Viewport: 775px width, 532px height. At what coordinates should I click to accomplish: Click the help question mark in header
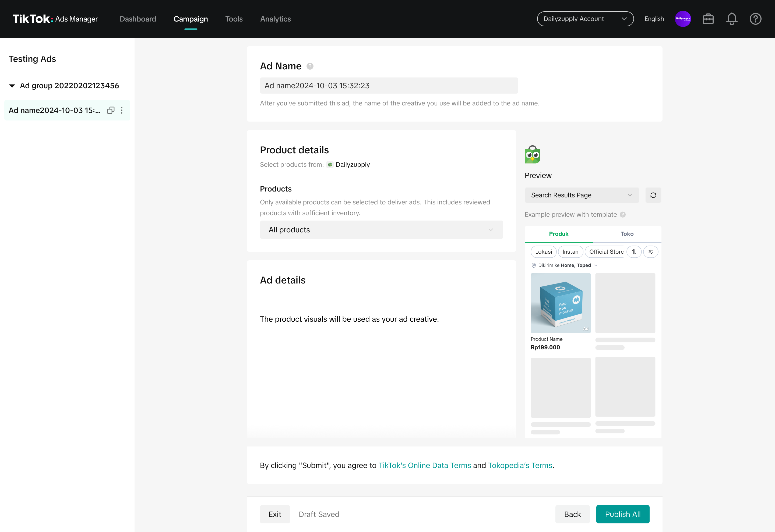[755, 19]
